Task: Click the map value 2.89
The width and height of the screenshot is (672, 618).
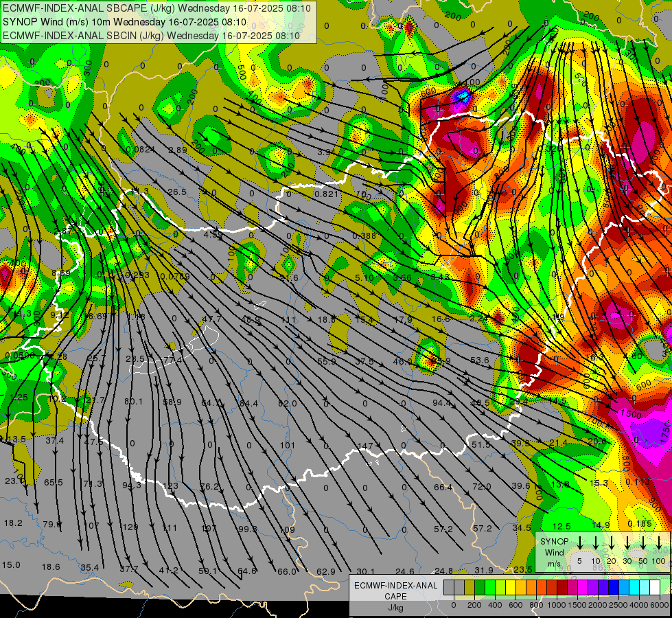Action: click(177, 150)
